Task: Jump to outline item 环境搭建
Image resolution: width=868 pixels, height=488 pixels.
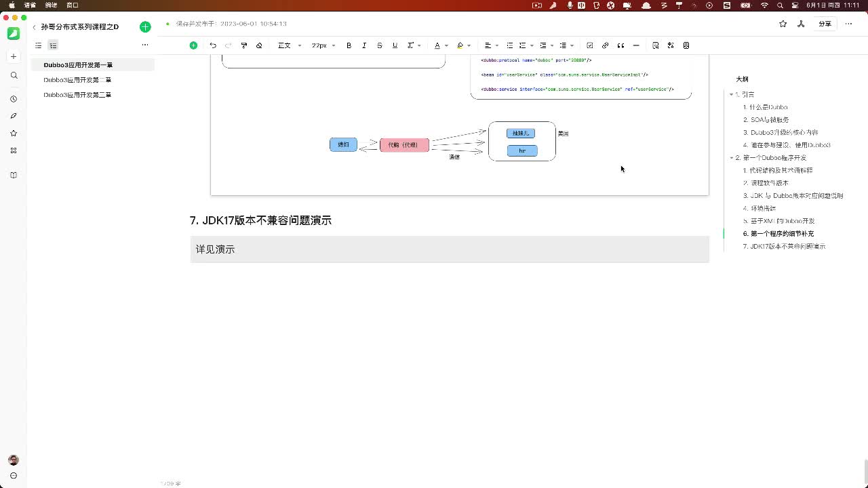Action: click(759, 208)
